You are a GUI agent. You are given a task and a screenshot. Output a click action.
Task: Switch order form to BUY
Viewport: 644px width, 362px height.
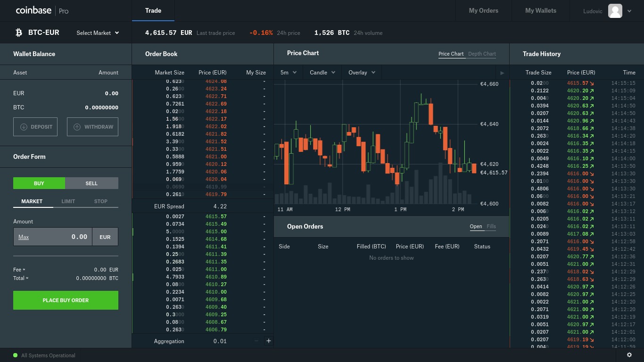tap(39, 183)
